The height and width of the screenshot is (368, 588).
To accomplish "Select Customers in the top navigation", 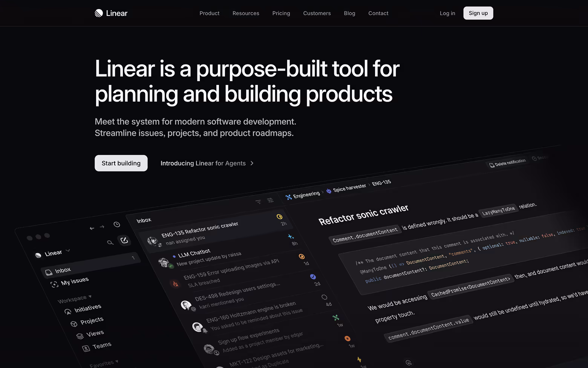I will point(317,13).
